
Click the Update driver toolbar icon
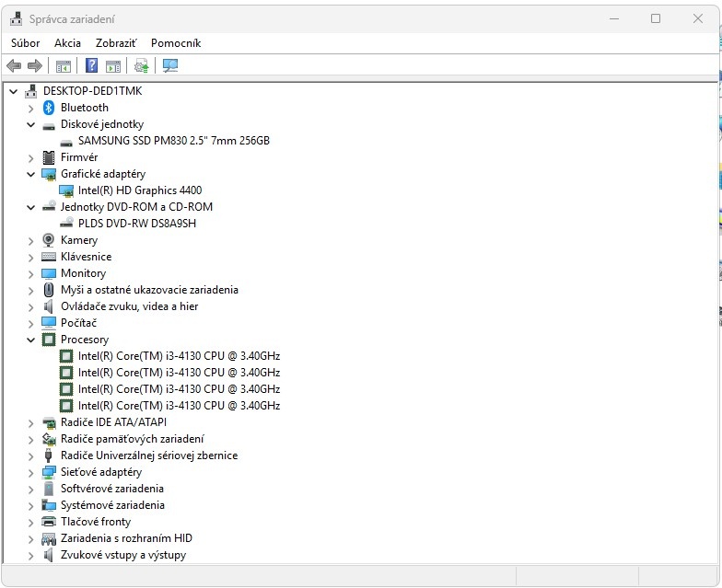(x=142, y=66)
